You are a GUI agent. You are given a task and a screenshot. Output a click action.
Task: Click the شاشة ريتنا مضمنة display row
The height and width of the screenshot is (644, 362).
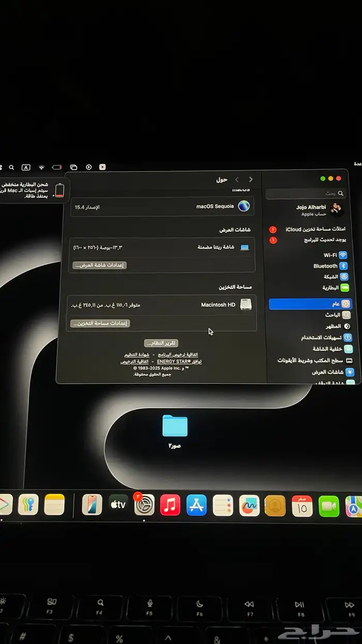coord(162,247)
